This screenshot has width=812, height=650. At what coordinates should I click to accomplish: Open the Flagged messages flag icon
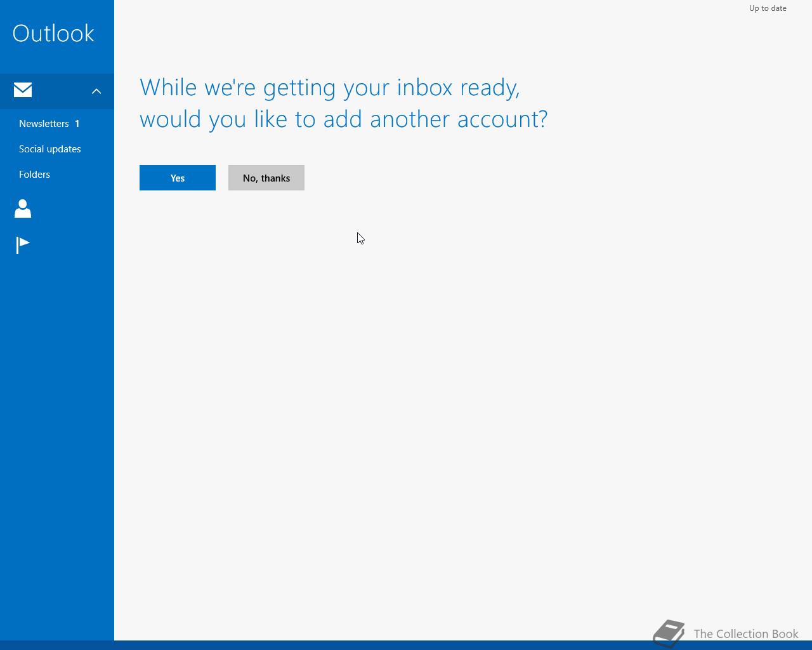point(23,245)
